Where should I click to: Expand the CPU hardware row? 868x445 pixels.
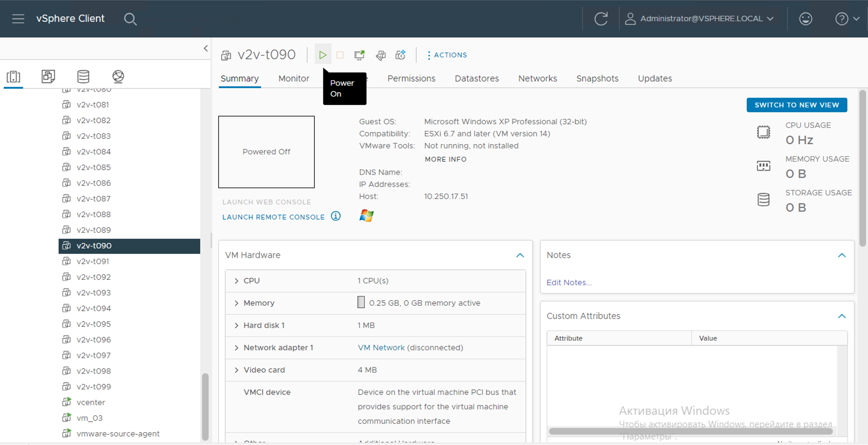[236, 281]
